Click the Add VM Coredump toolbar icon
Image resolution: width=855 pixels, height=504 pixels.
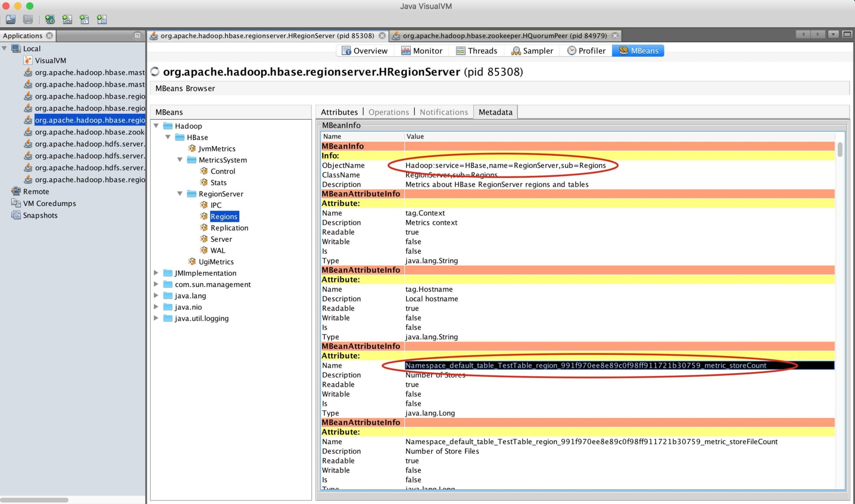tap(84, 19)
